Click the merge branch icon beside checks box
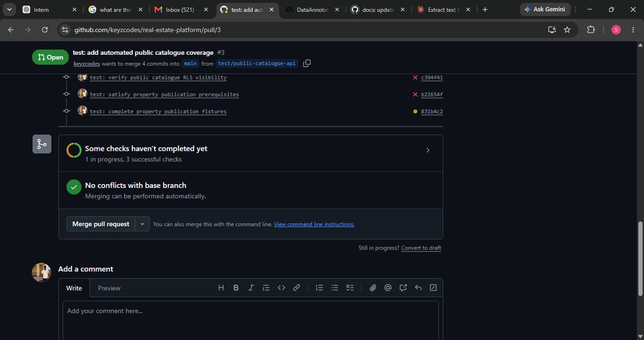This screenshot has width=644, height=340. click(x=42, y=144)
